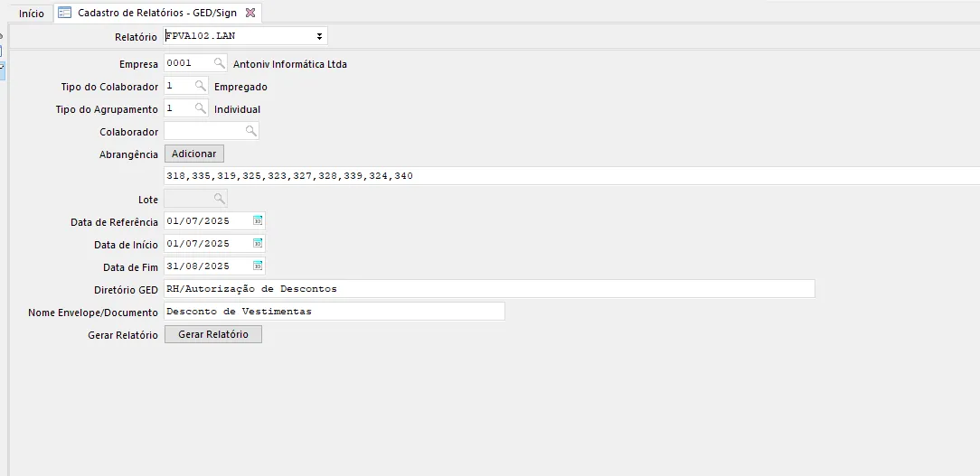Screen dimensions: 980x476
Task: Expand the Relatório dropdown arrow
Action: (319, 36)
